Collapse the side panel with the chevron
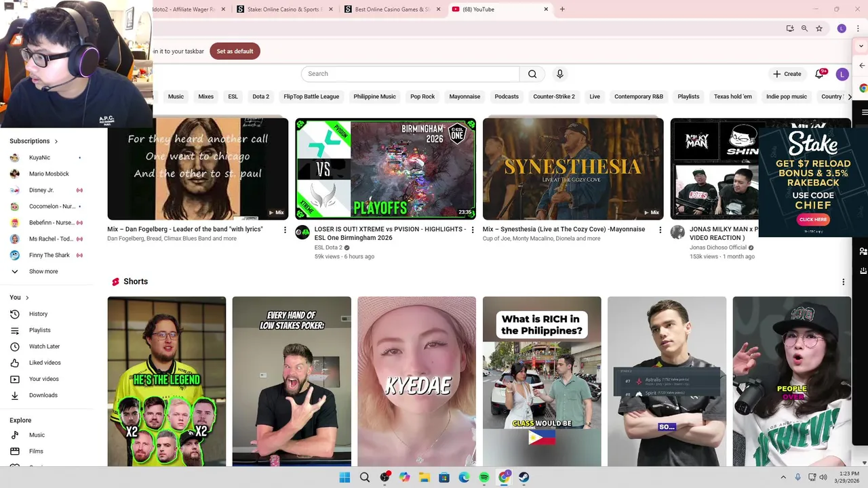Image resolution: width=868 pixels, height=488 pixels. point(861,46)
